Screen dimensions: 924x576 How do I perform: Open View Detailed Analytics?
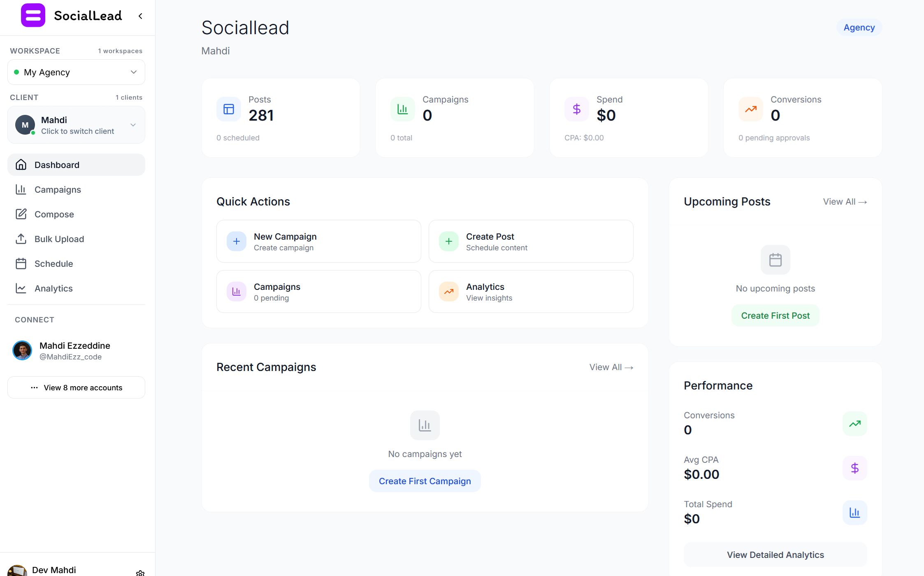[775, 555]
